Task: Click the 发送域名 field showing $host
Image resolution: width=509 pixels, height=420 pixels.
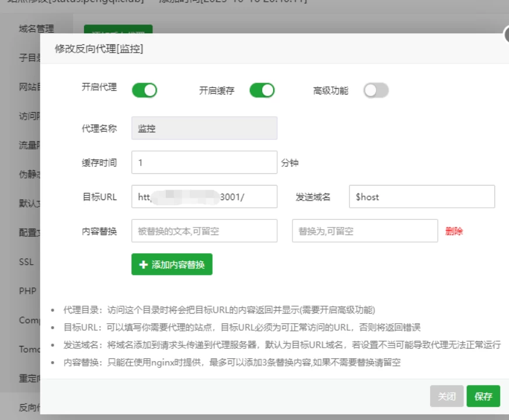Action: tap(421, 197)
